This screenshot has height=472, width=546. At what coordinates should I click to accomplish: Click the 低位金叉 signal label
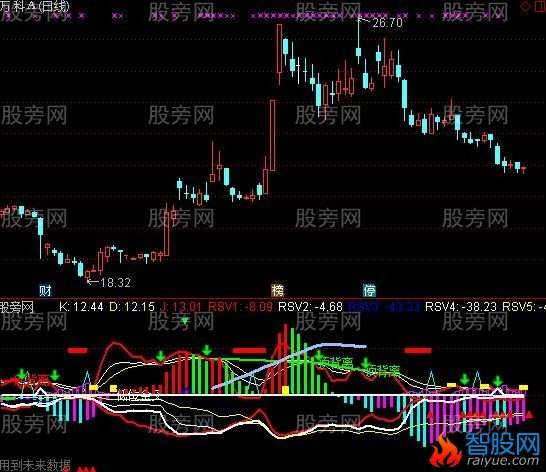139,396
